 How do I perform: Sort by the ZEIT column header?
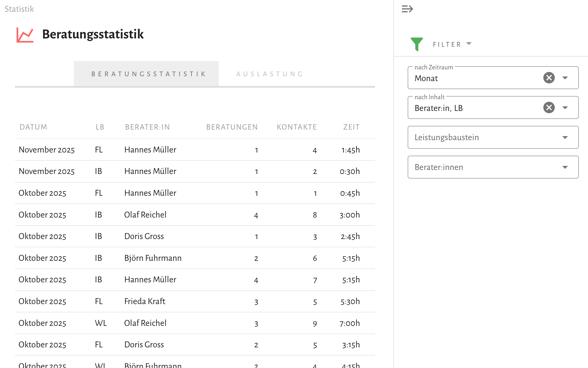point(351,127)
